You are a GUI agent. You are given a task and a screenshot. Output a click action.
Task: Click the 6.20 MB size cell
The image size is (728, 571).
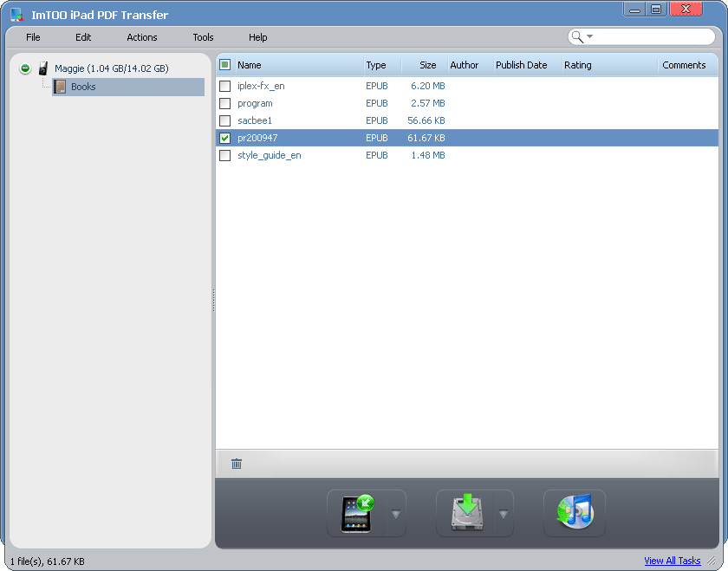tap(427, 86)
